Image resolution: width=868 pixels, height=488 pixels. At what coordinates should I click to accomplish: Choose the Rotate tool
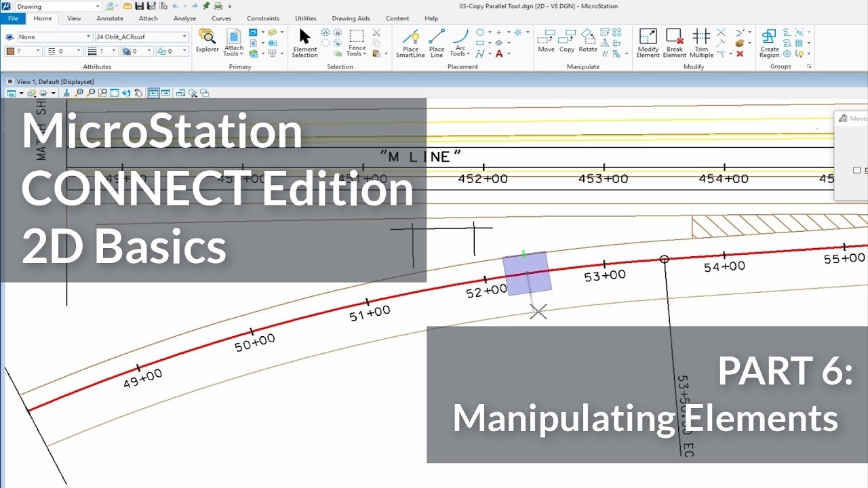click(588, 41)
